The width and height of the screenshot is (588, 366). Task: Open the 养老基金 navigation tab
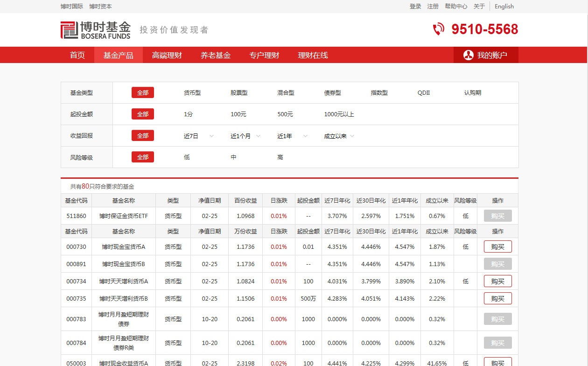(x=216, y=55)
